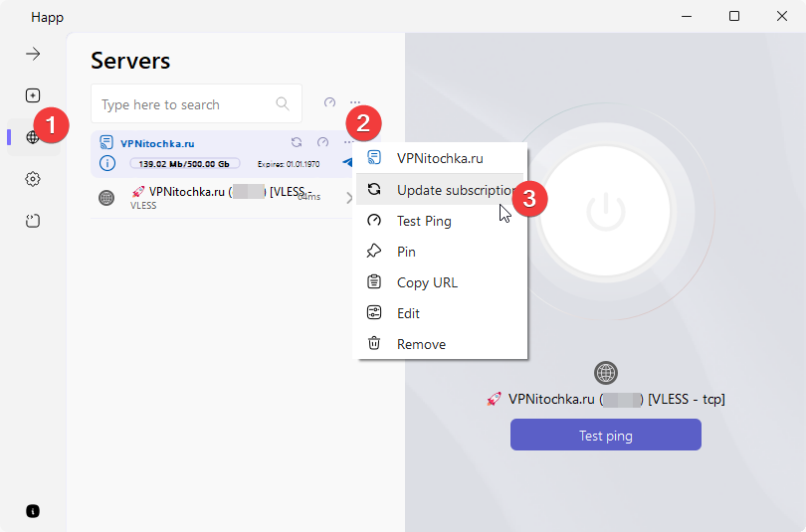
Task: Select the VPNitochka.ru VLESS server entry
Action: coord(224,198)
